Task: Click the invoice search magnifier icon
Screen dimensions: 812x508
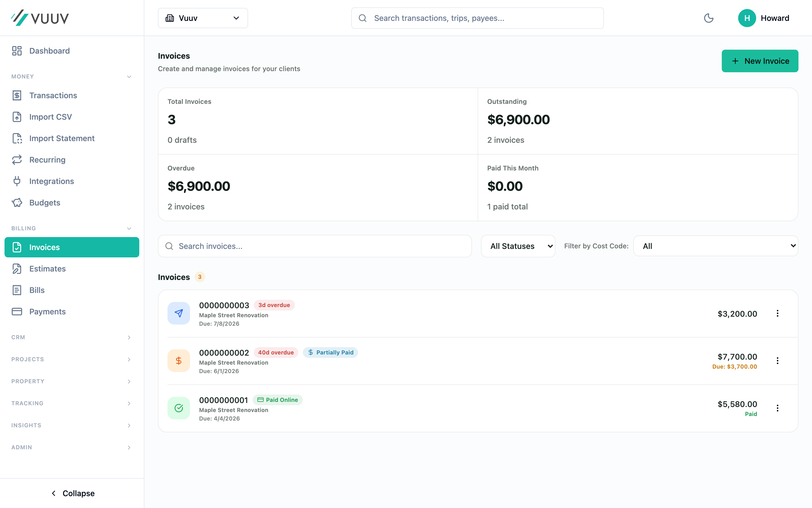Action: click(x=169, y=246)
